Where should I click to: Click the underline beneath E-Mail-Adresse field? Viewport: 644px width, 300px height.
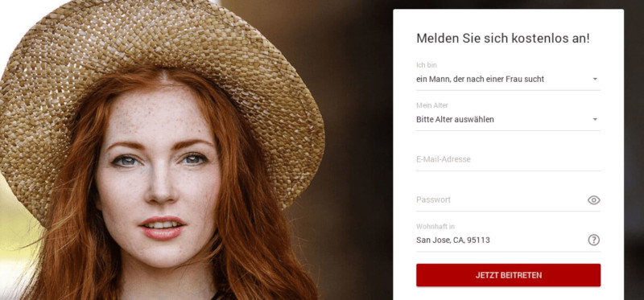pos(508,171)
